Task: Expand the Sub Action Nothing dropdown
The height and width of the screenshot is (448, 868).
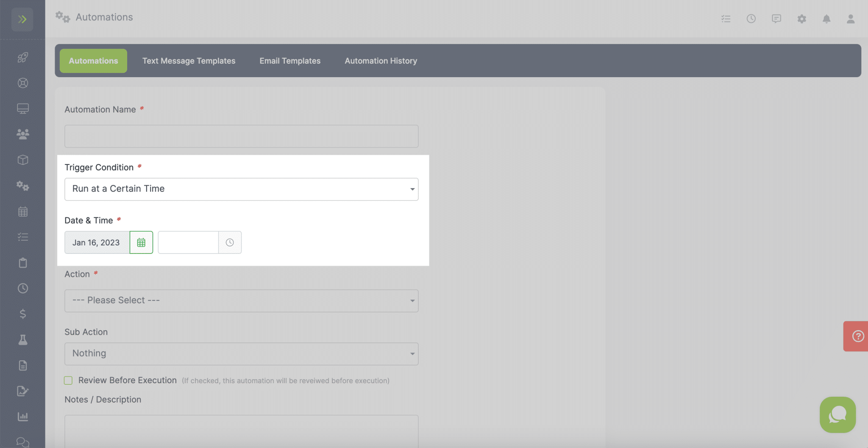Action: pos(241,353)
